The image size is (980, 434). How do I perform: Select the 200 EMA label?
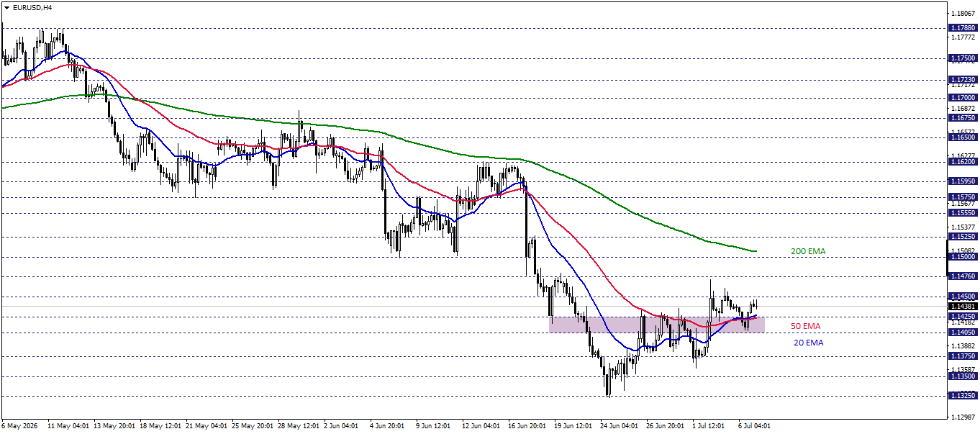(x=808, y=251)
